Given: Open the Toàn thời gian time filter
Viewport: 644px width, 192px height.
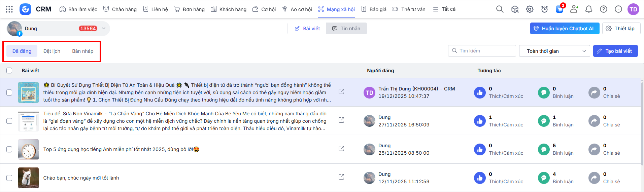Looking at the screenshot, I should point(554,51).
